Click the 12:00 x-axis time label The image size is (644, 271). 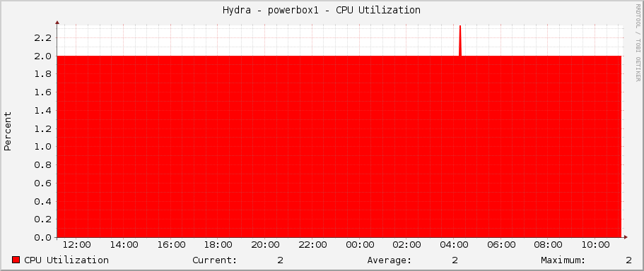coord(77,245)
